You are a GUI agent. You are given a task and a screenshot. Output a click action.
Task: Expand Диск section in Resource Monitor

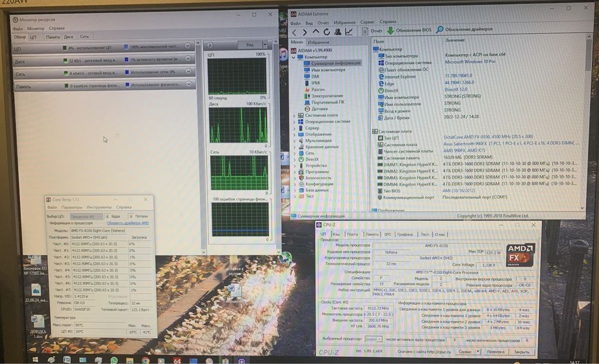188,59
